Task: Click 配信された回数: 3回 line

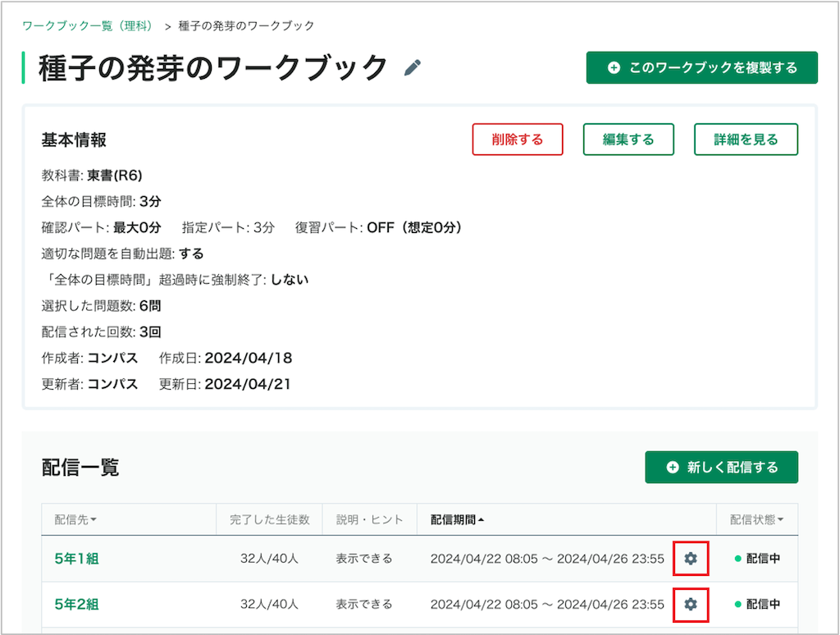Action: [101, 331]
